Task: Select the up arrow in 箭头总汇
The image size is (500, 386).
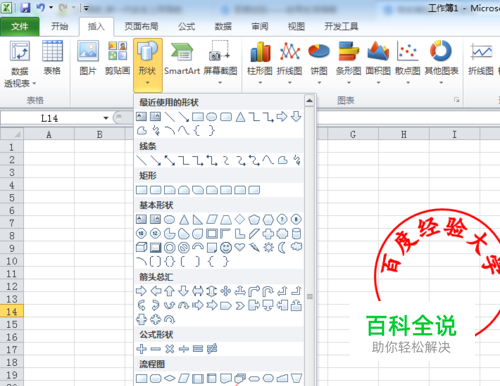Action: click(170, 291)
